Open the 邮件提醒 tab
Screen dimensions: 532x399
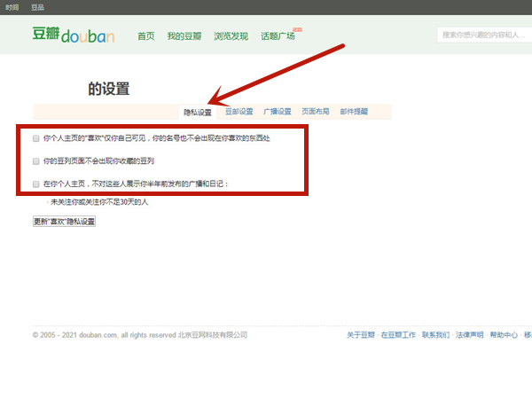pos(353,112)
